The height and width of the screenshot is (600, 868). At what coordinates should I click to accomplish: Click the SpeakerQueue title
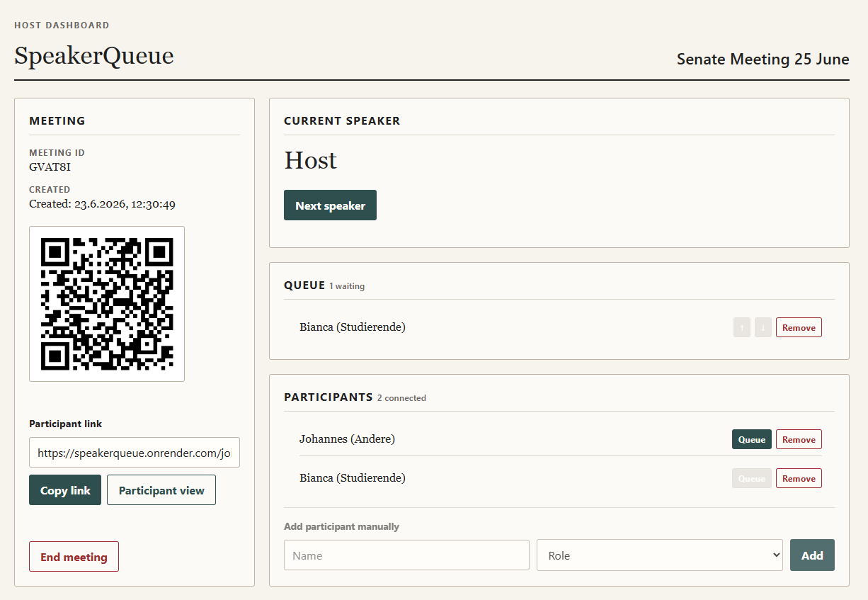coord(94,56)
